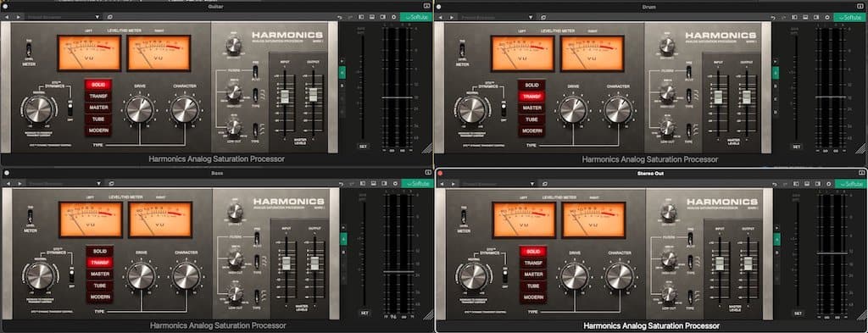Flip the Pre/Post filter switch in Drum plugin
Viewport: 868px width, 333px height.
tap(688, 71)
